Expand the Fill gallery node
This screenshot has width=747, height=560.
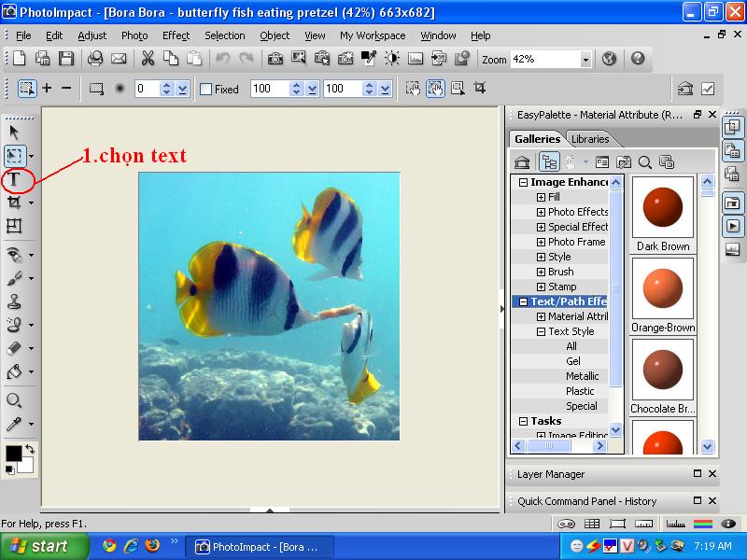coord(541,197)
